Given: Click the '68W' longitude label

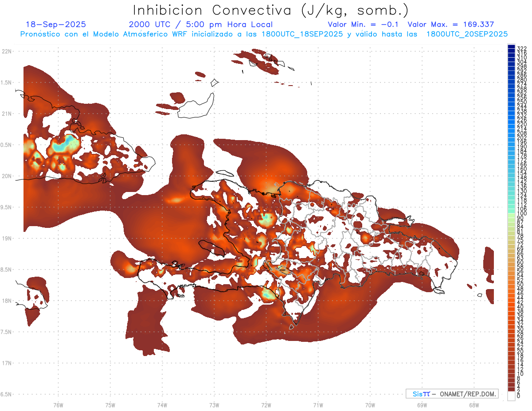Looking at the screenshot, I should point(473,405).
